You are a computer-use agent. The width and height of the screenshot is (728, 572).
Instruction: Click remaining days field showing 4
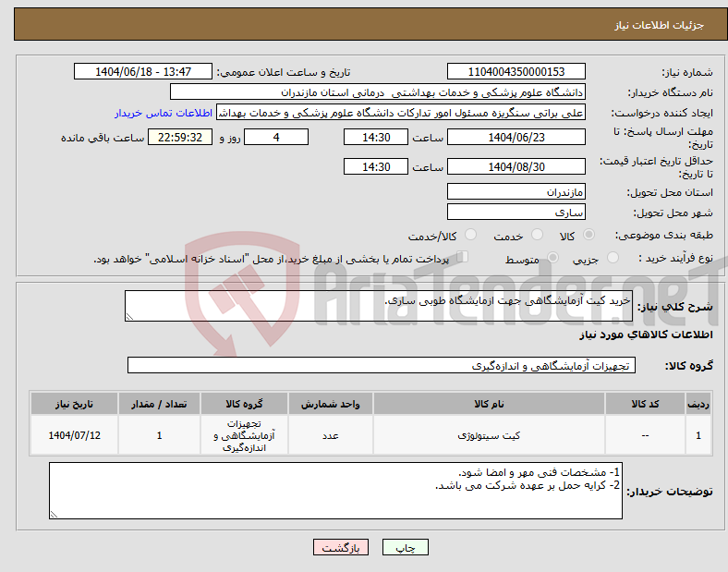pos(276,137)
